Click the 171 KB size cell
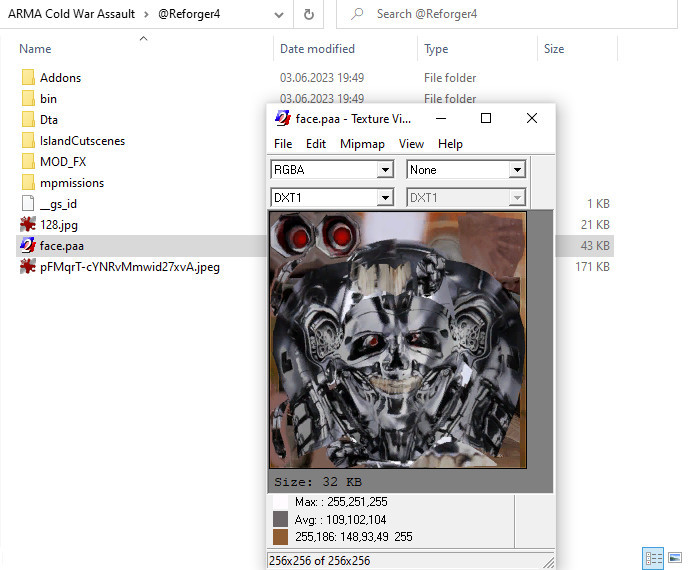The height and width of the screenshot is (570, 690). [x=592, y=267]
